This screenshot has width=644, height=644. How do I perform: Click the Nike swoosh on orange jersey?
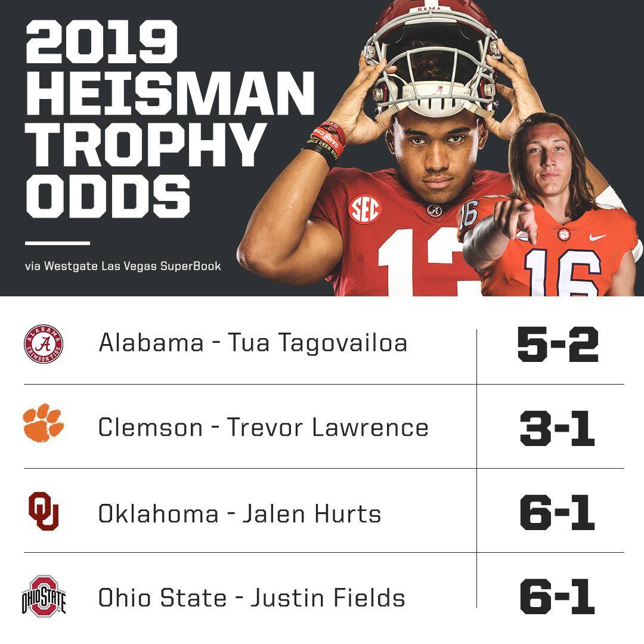click(x=597, y=237)
